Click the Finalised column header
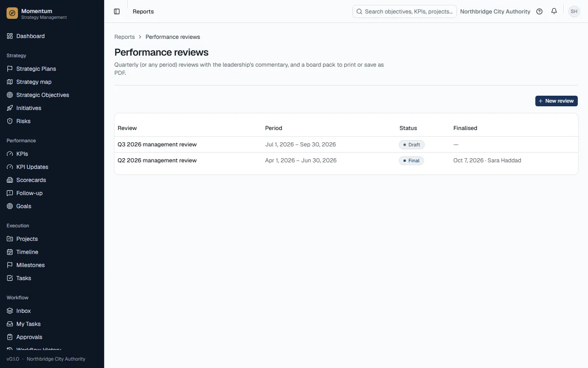Image resolution: width=588 pixels, height=368 pixels. pos(465,128)
